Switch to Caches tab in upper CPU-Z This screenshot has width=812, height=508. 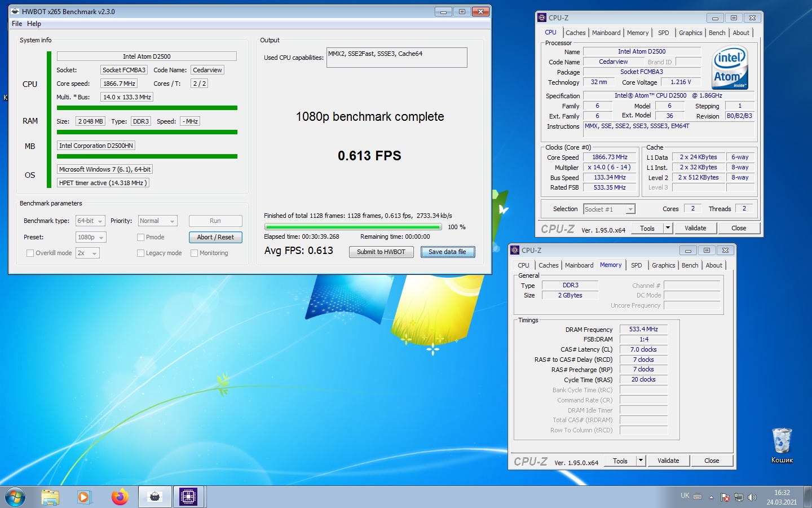click(x=576, y=33)
